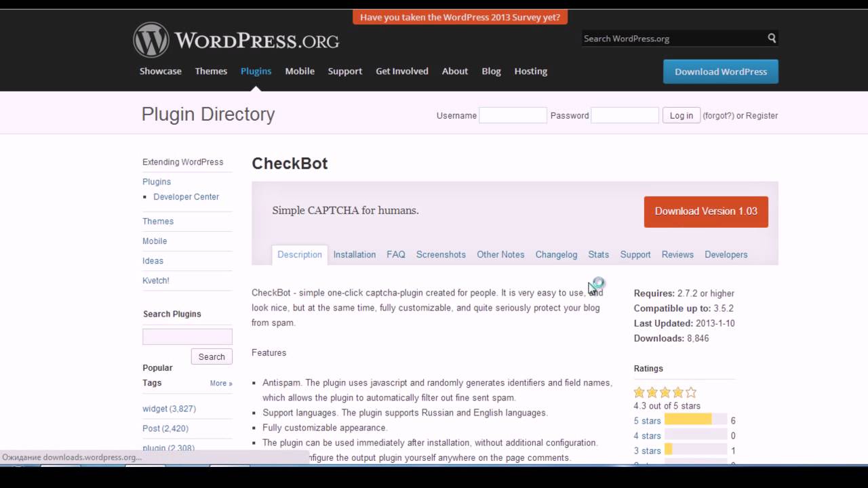
Task: Focus the Password input field
Action: pos(625,115)
